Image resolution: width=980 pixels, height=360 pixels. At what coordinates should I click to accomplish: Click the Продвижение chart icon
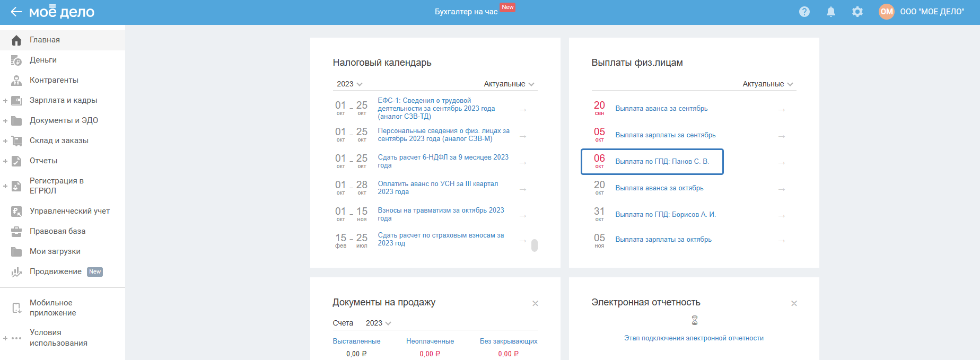pyautogui.click(x=16, y=272)
